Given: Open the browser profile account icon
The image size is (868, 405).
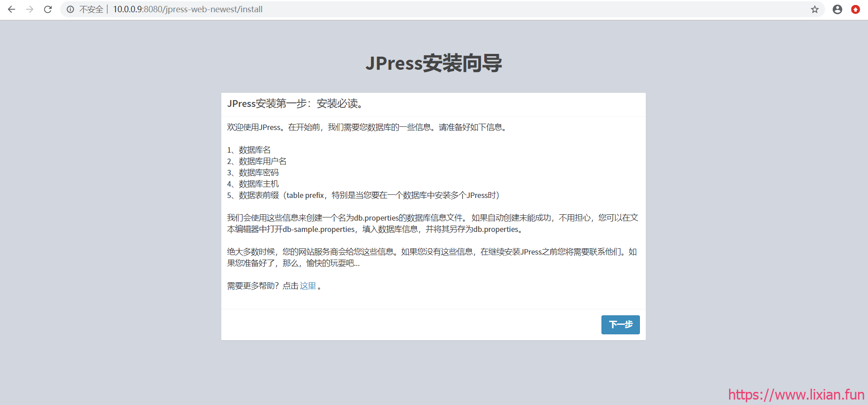Looking at the screenshot, I should click(x=837, y=10).
